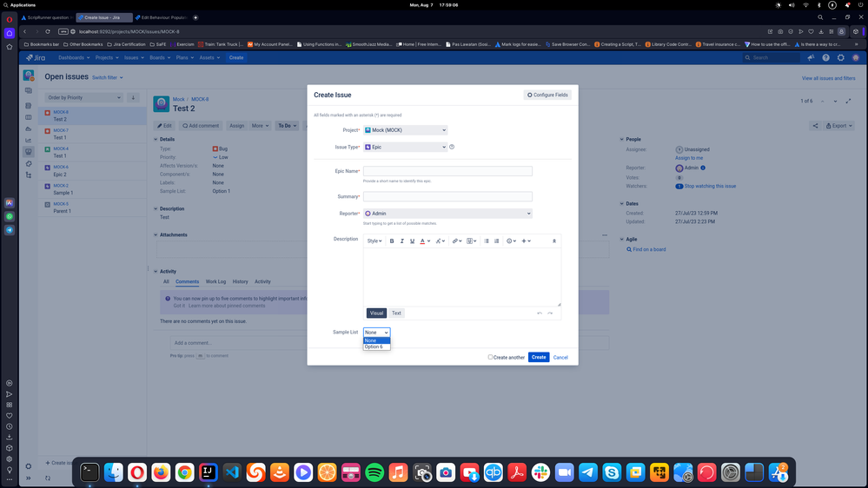Open Telegram from the dock
The width and height of the screenshot is (868, 488).
coord(588,472)
